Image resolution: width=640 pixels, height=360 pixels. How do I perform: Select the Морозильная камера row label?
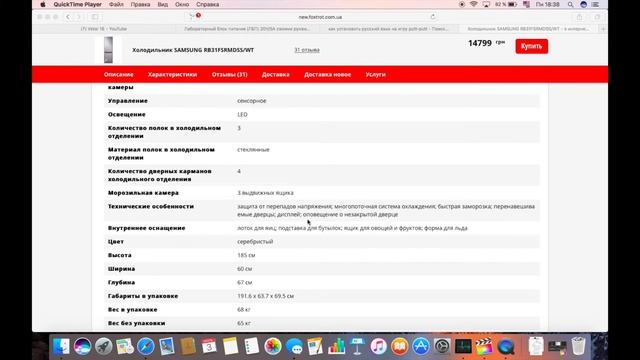pos(143,193)
